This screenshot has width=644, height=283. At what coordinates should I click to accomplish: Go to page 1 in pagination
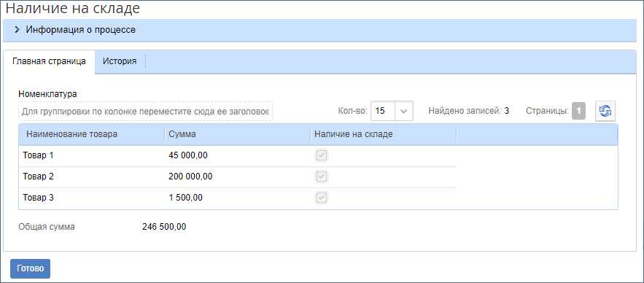(578, 111)
